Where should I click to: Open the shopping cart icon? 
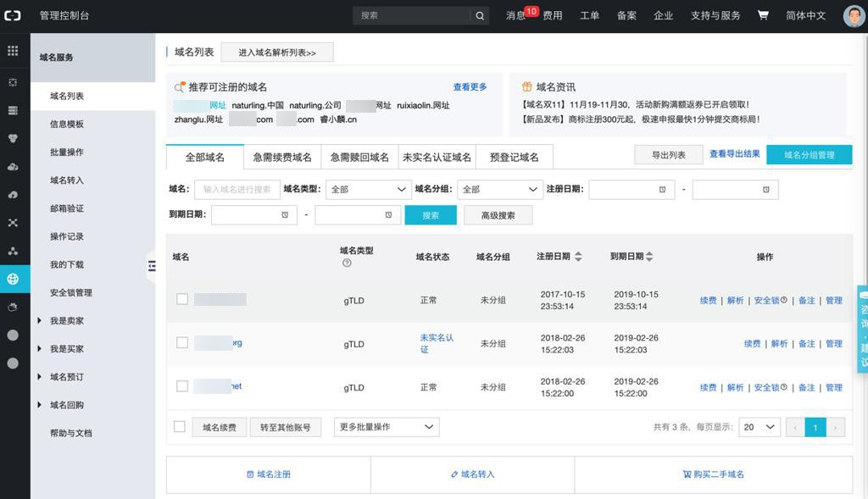coord(763,15)
